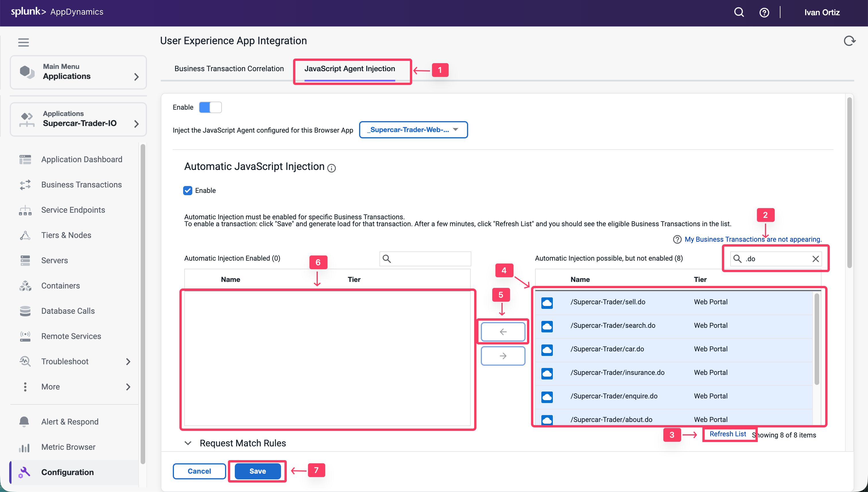Click the Save button
This screenshot has width=868, height=492.
(x=257, y=471)
